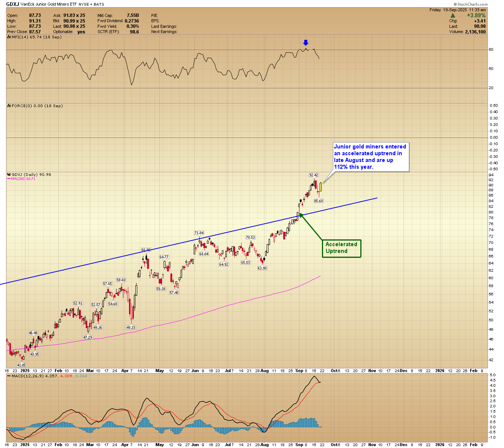
Task: Click the 47.29 price label
Action: click(x=88, y=338)
